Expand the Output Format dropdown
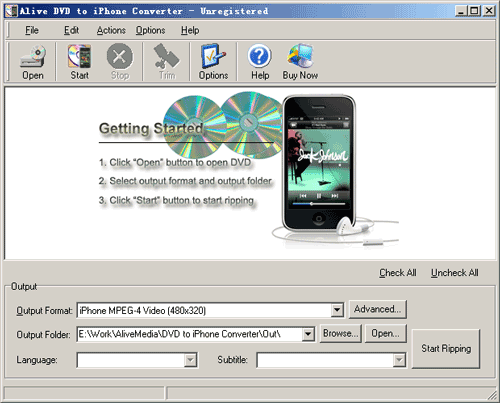 (337, 310)
